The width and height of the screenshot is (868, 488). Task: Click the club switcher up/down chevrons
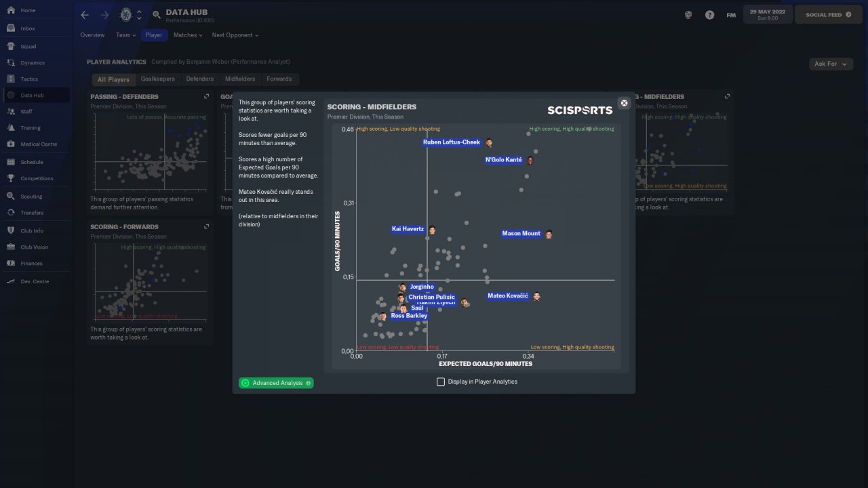click(x=139, y=15)
